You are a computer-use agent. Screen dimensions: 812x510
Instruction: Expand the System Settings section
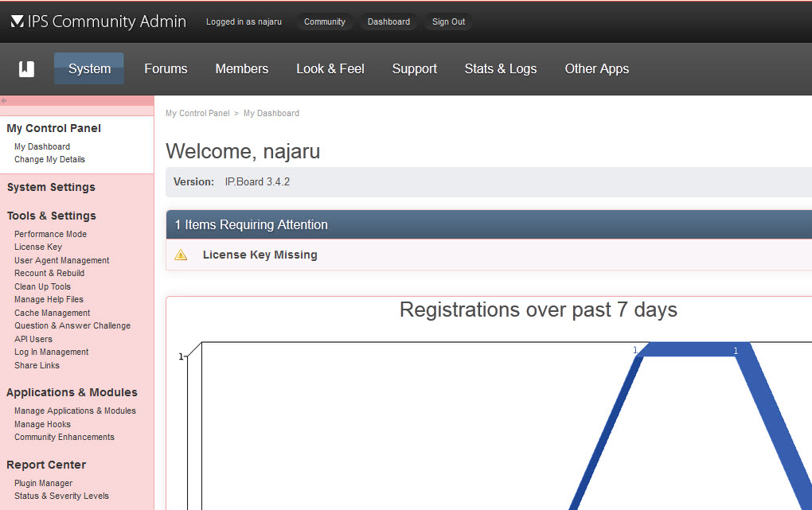coord(51,187)
